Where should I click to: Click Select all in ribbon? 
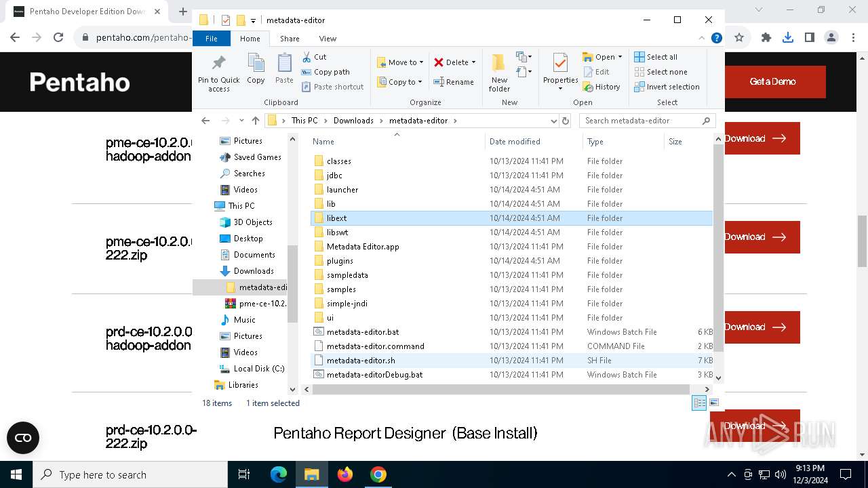(x=656, y=57)
